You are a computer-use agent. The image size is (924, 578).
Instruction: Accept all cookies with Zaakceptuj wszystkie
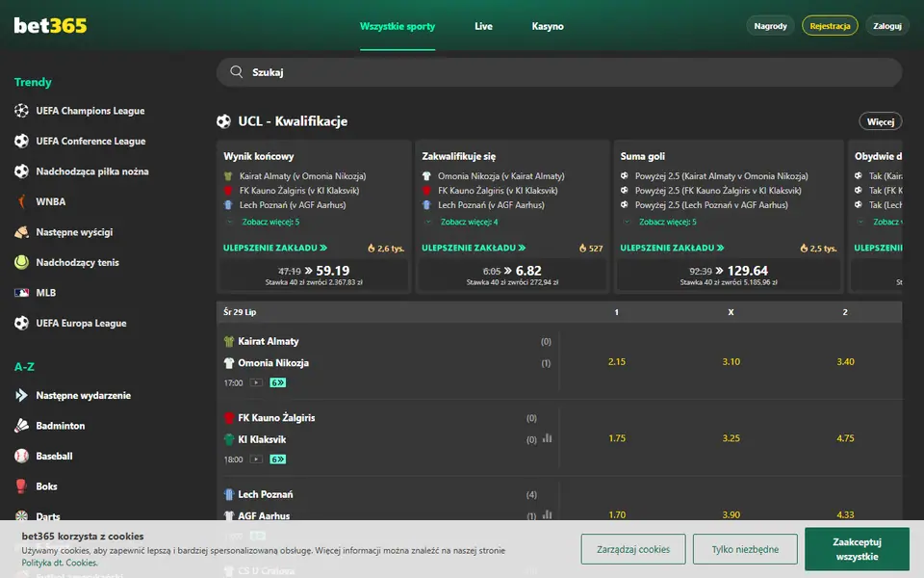click(x=857, y=549)
